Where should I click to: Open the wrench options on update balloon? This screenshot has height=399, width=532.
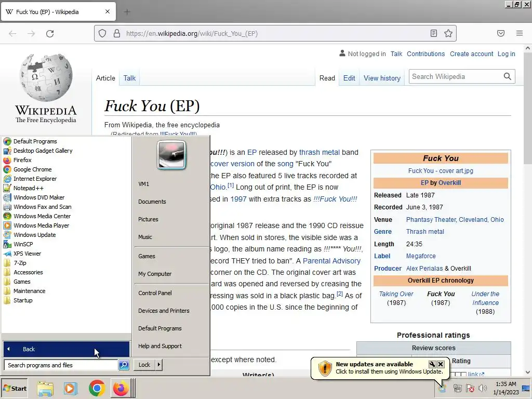pyautogui.click(x=432, y=364)
